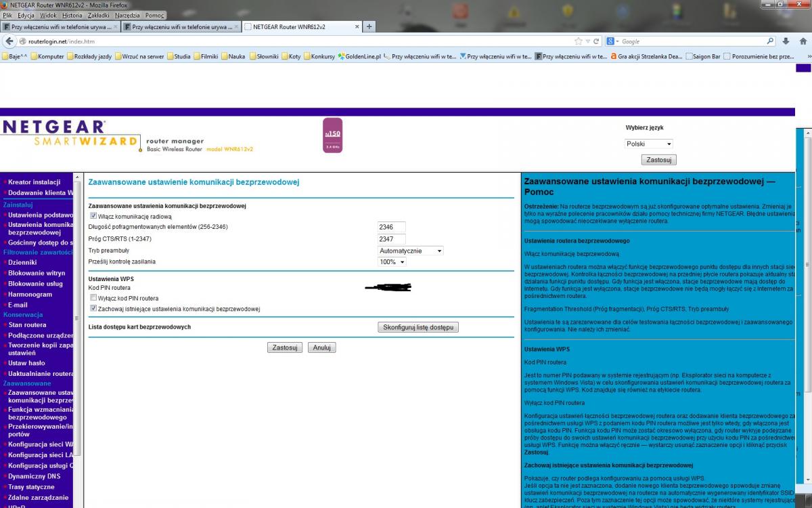Open Porozumienie bez prze... bookmark

coord(759,56)
